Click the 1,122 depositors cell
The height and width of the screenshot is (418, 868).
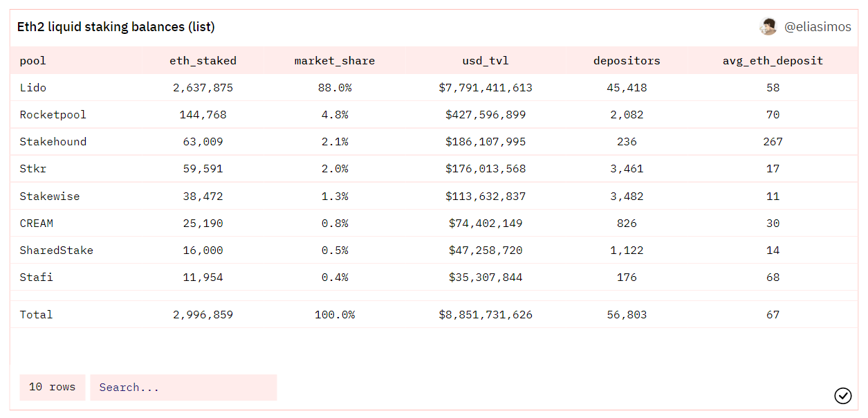(x=627, y=251)
